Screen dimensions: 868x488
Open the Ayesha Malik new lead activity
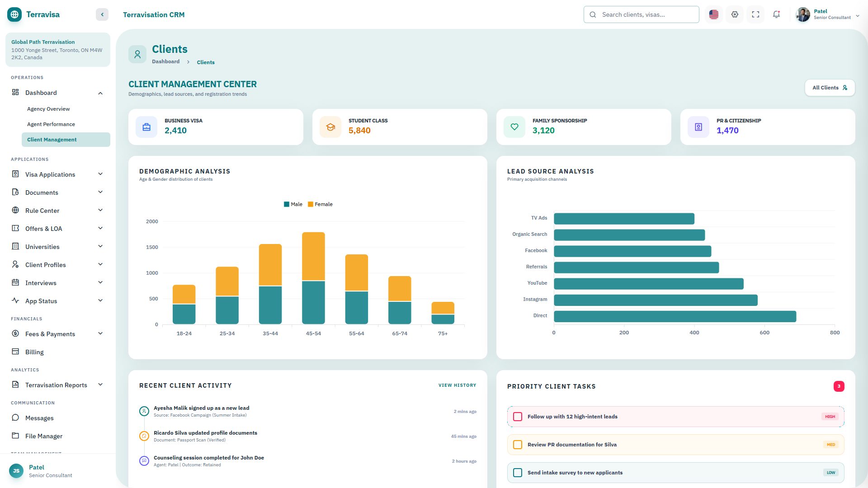coord(308,411)
